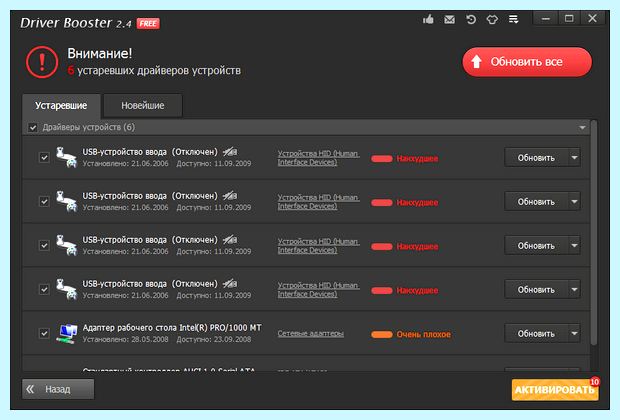Viewport: 620px width, 420px height.
Task: Click Обновить in the first USB row
Action: (537, 157)
